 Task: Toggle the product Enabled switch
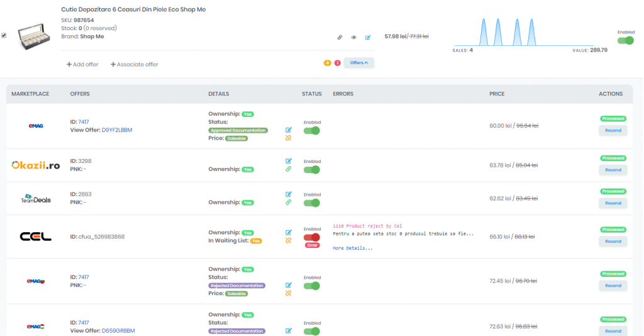point(626,40)
